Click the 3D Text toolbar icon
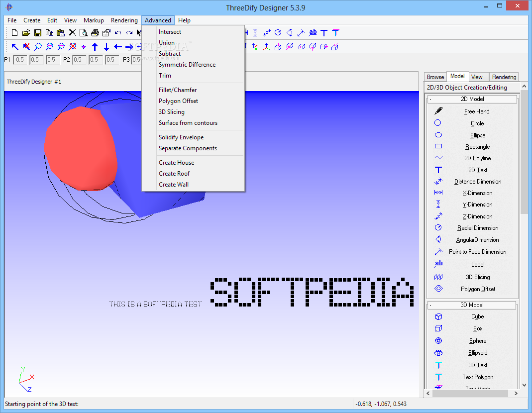The image size is (532, 413). [x=335, y=32]
